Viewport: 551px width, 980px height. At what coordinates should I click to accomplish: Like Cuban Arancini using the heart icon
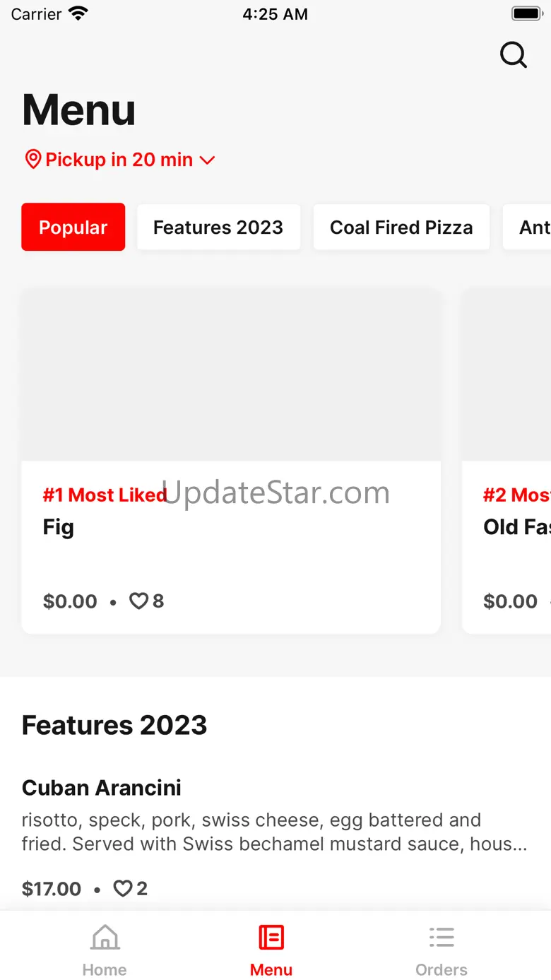tap(123, 889)
